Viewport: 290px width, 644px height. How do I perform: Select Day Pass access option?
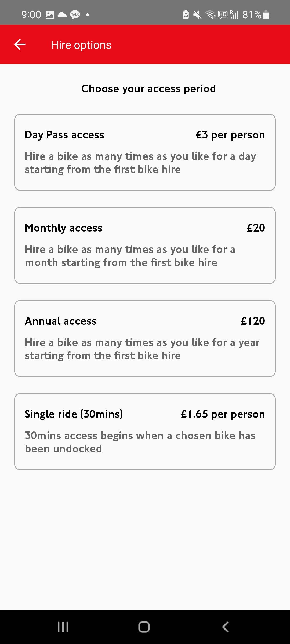point(145,152)
